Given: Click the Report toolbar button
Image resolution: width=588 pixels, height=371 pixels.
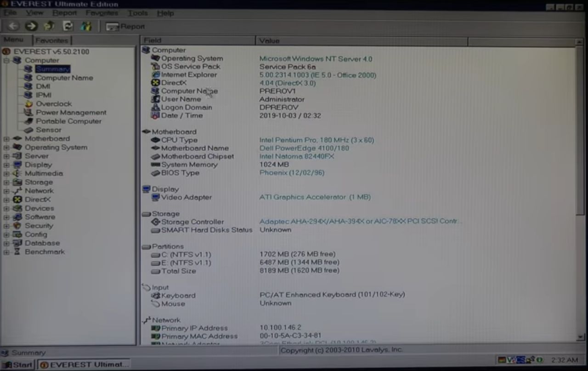Looking at the screenshot, I should [x=125, y=27].
